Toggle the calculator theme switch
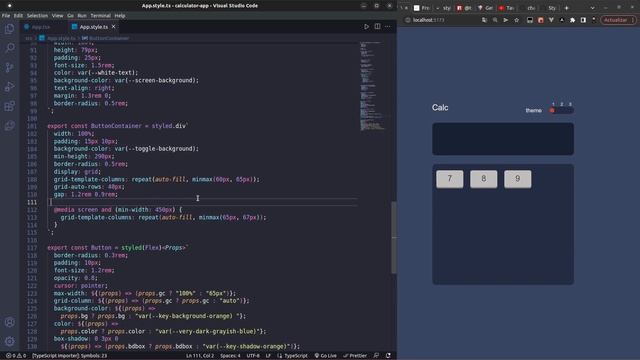This screenshot has height=360, width=640. (x=562, y=110)
